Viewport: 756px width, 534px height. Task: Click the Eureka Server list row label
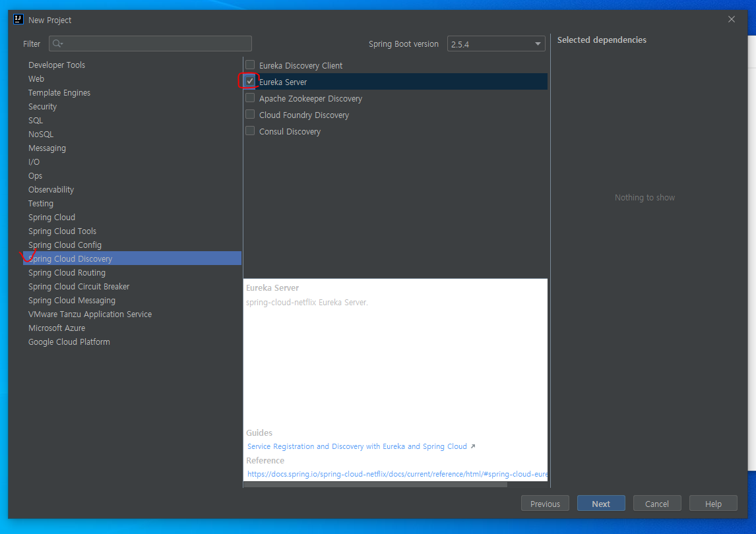283,82
